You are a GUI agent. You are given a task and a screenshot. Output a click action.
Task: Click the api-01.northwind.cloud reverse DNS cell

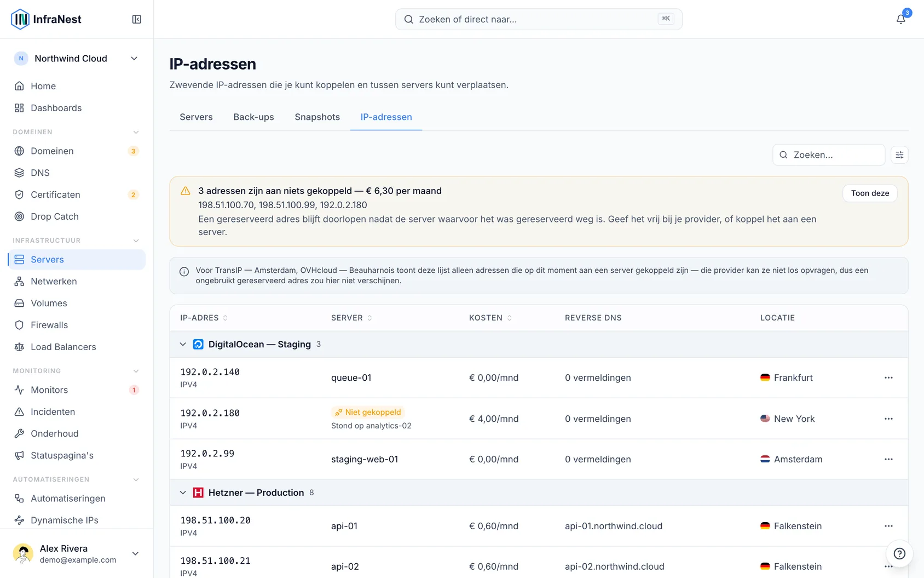pyautogui.click(x=614, y=526)
